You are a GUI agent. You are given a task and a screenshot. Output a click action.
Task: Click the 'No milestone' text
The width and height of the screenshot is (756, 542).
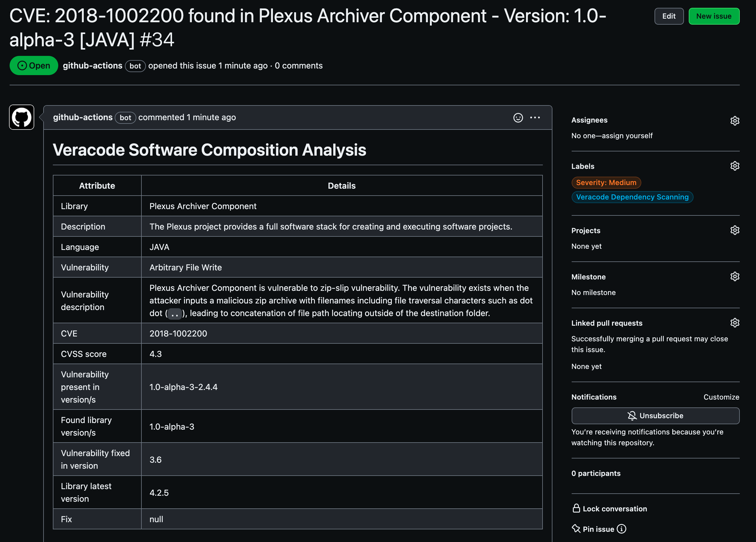[593, 293]
